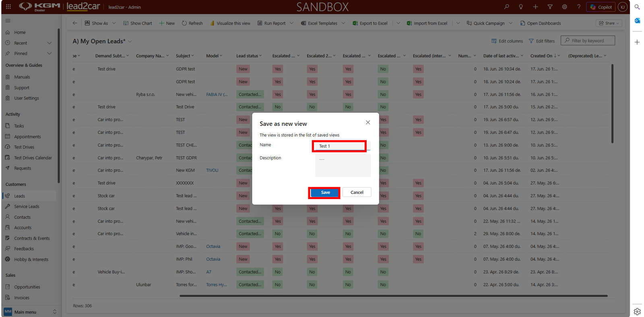Click the plus quick-create icon in header
The image size is (644, 317).
535,7
